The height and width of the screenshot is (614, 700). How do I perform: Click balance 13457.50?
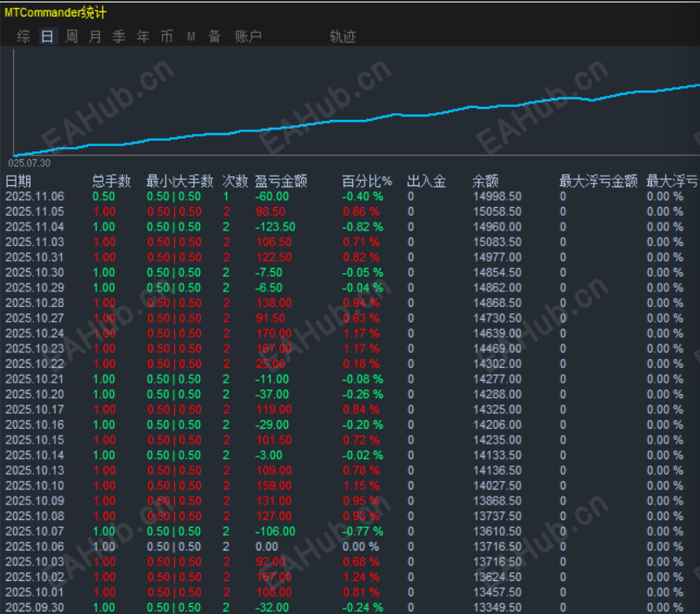(497, 592)
